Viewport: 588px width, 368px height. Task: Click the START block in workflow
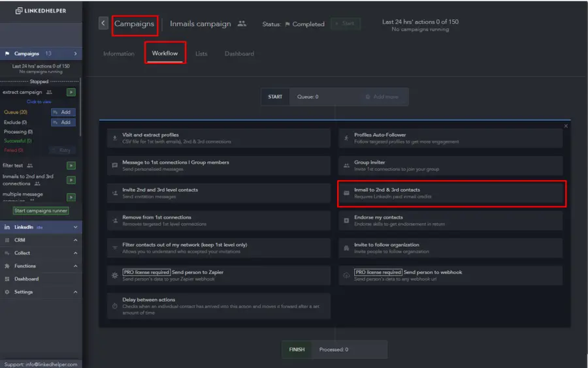[x=275, y=97]
